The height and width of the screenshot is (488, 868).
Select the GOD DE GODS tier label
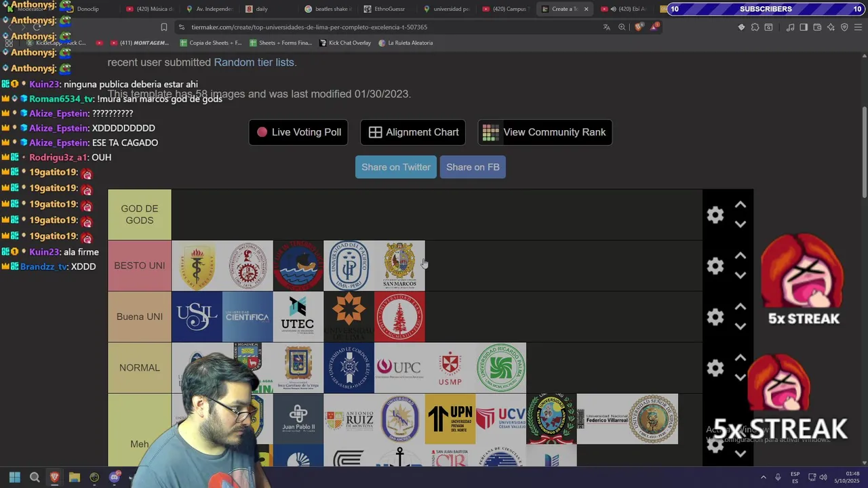[139, 215]
